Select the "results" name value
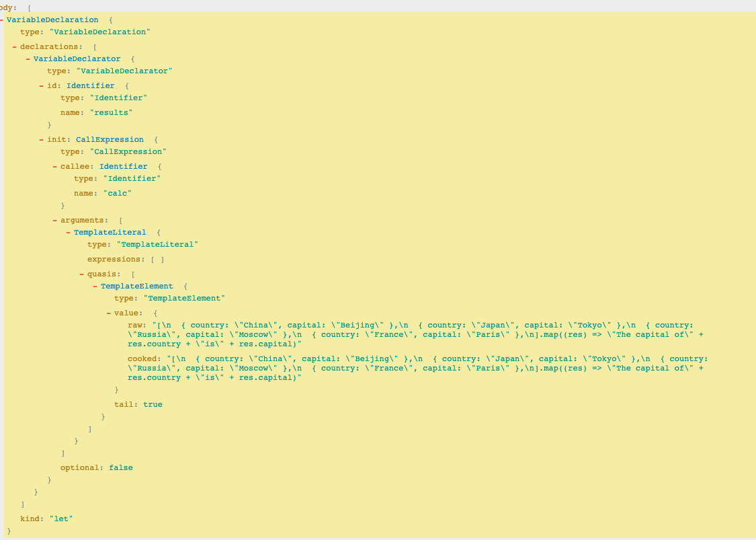Image resolution: width=756 pixels, height=540 pixels. pos(111,113)
